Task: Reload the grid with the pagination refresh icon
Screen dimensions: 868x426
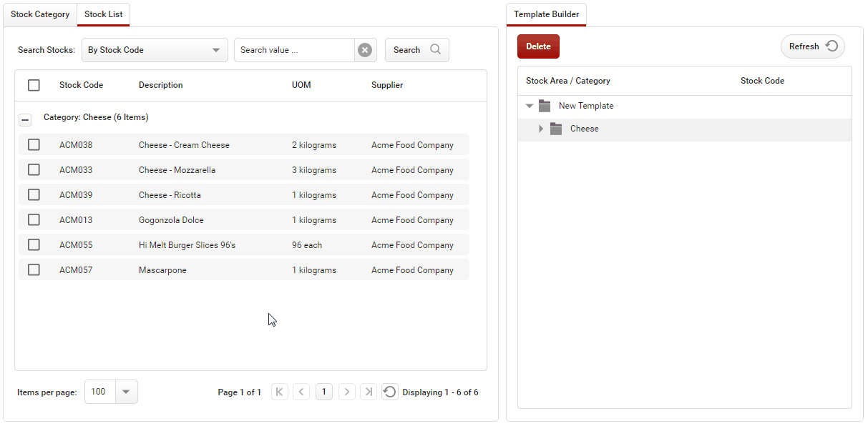Action: (390, 392)
